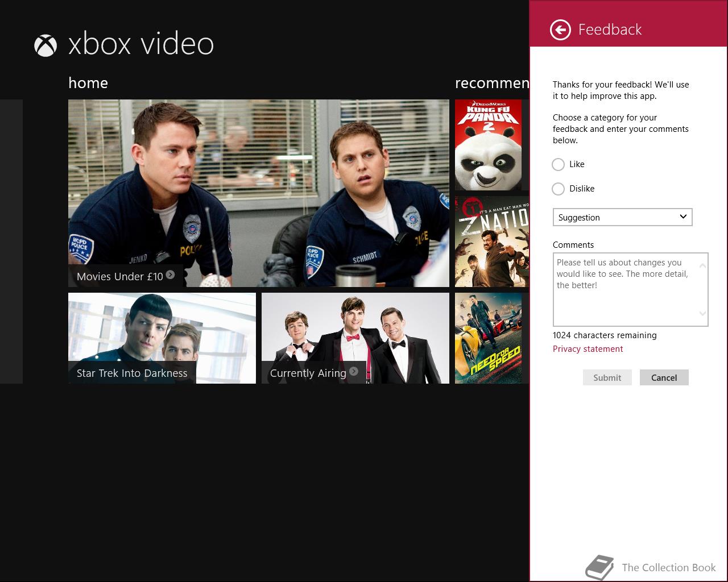Open the recommended section heading
This screenshot has width=728, height=582.
pyautogui.click(x=492, y=83)
